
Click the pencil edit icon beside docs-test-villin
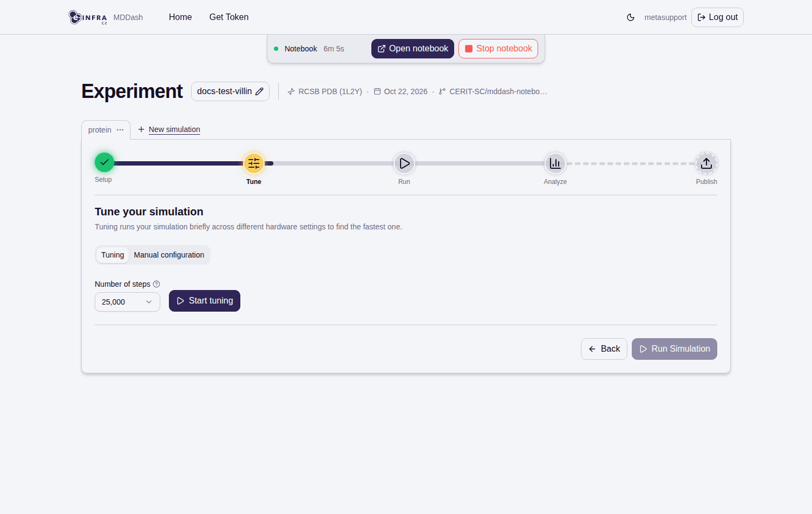[259, 91]
